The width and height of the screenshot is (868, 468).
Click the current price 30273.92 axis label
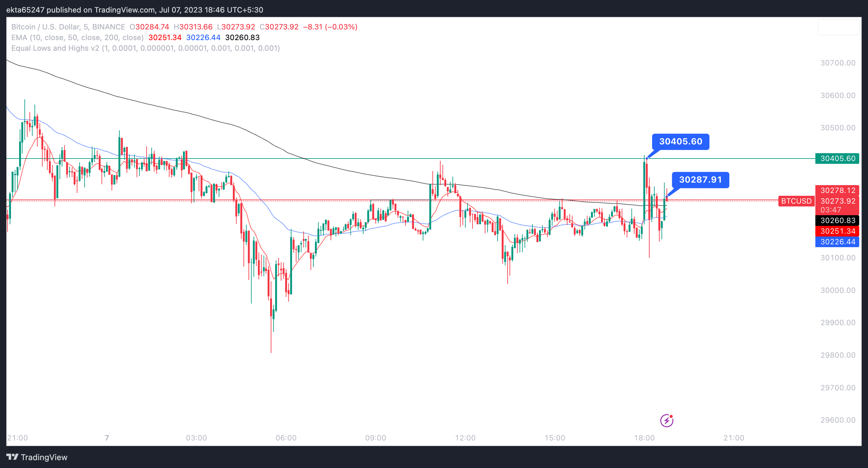coord(838,201)
